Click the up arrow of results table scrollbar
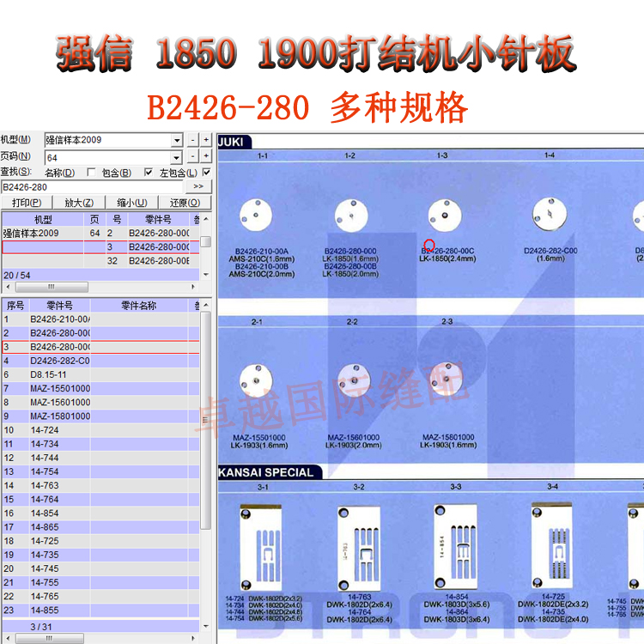This screenshot has width=644, height=644. point(206,219)
